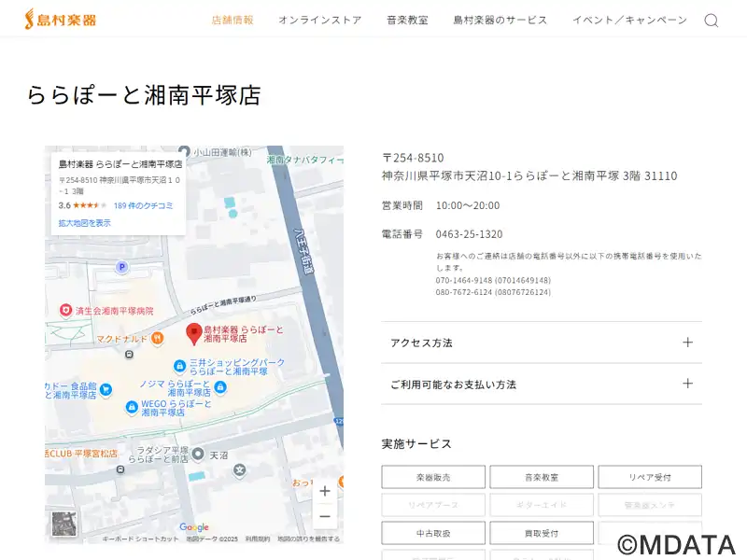747x560 pixels.
Task: Expand the アクセス方法 section
Action: 542,343
